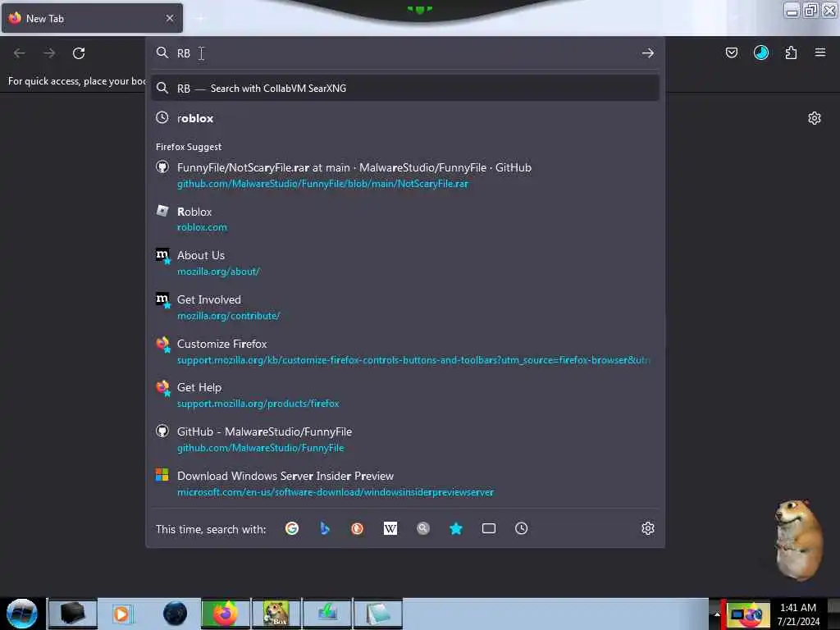
Task: Open the Get Involved suggestion
Action: (405, 308)
